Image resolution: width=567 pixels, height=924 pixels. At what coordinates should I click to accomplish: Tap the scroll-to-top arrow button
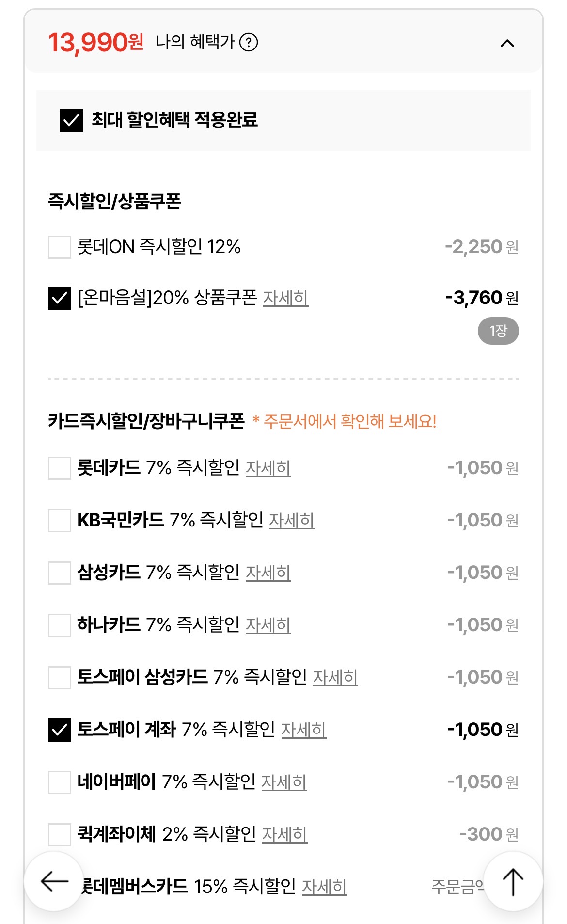(513, 881)
